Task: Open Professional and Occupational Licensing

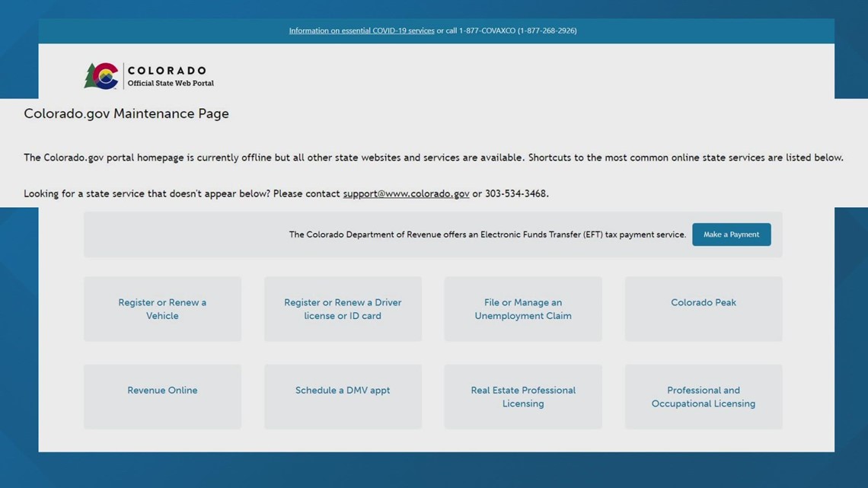Action: coord(703,396)
